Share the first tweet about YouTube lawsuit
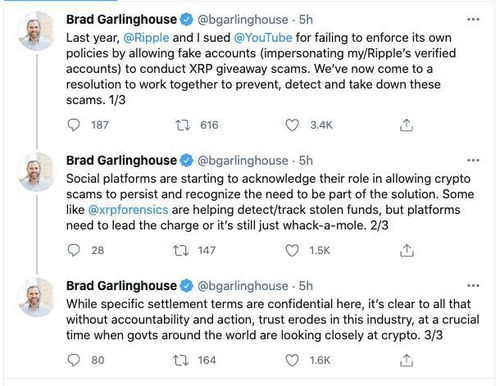 coord(406,125)
